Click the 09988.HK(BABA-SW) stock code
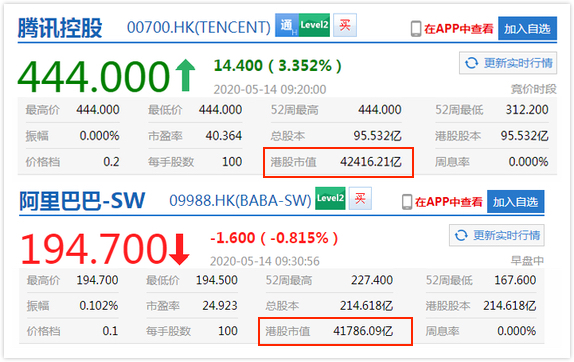 [240, 200]
